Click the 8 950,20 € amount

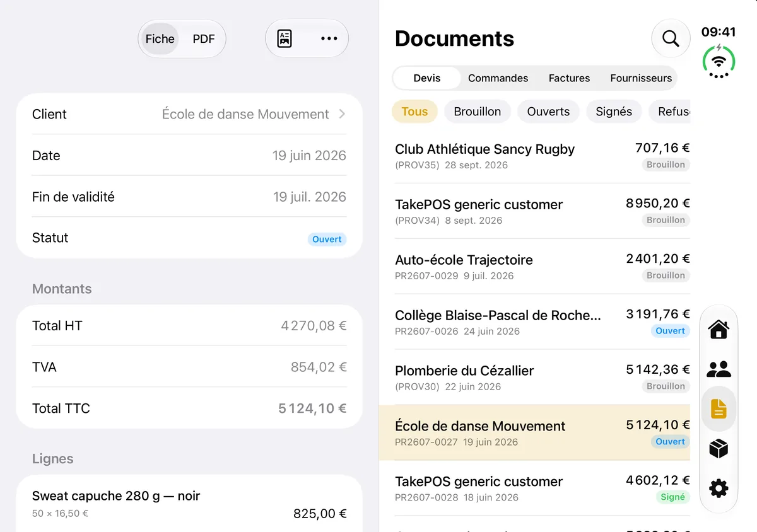point(657,204)
